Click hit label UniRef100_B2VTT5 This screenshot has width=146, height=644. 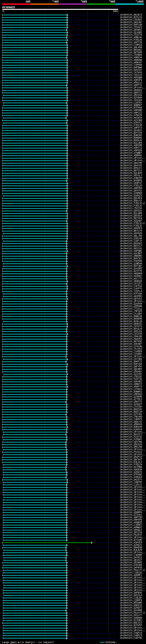(131, 271)
